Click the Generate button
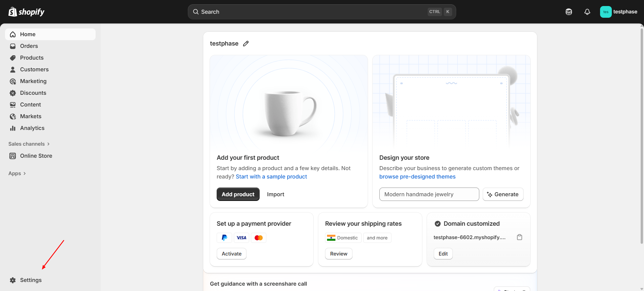The height and width of the screenshot is (291, 644). point(503,194)
